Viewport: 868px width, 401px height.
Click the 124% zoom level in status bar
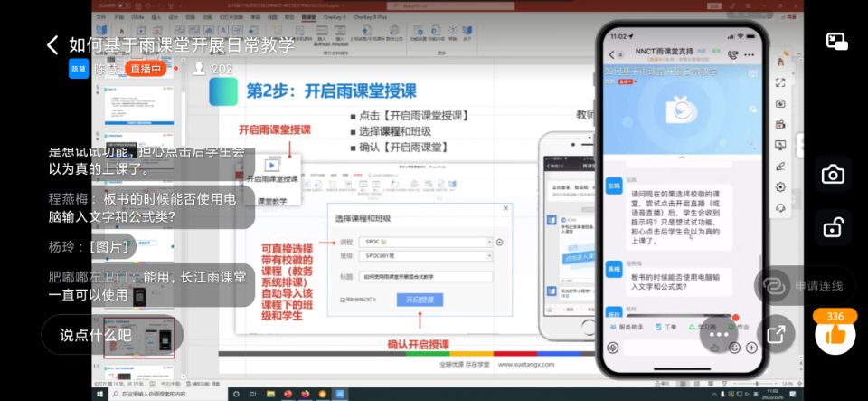[788, 384]
